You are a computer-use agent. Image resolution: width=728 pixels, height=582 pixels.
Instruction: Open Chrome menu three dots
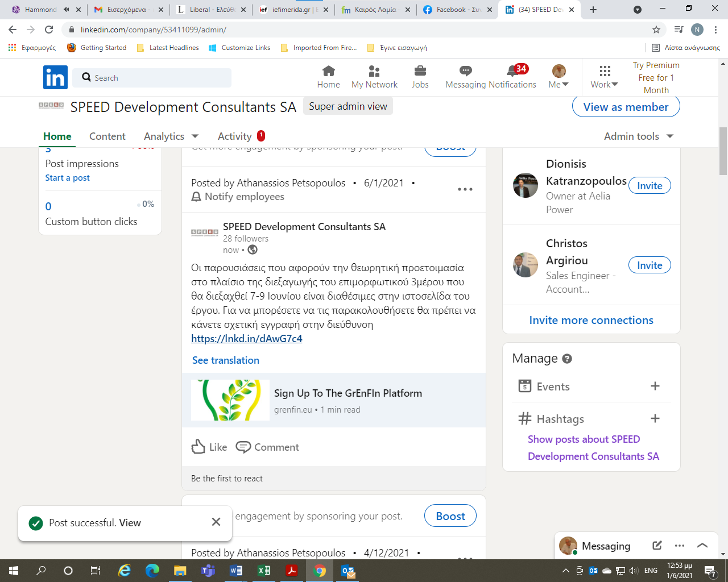(716, 30)
